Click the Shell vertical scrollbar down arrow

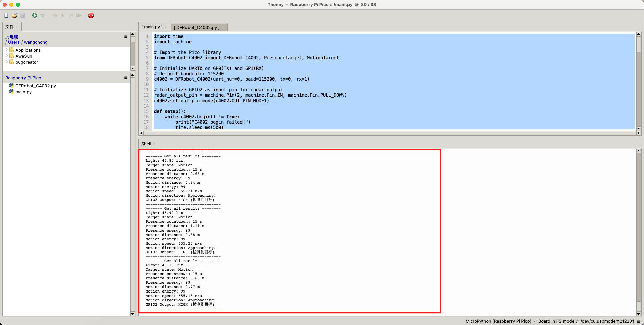click(x=639, y=314)
